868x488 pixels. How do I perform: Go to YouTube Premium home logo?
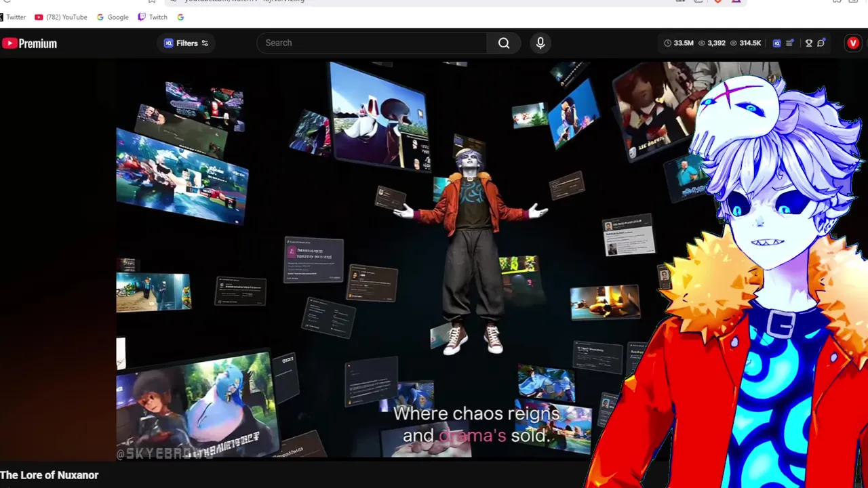click(x=29, y=43)
